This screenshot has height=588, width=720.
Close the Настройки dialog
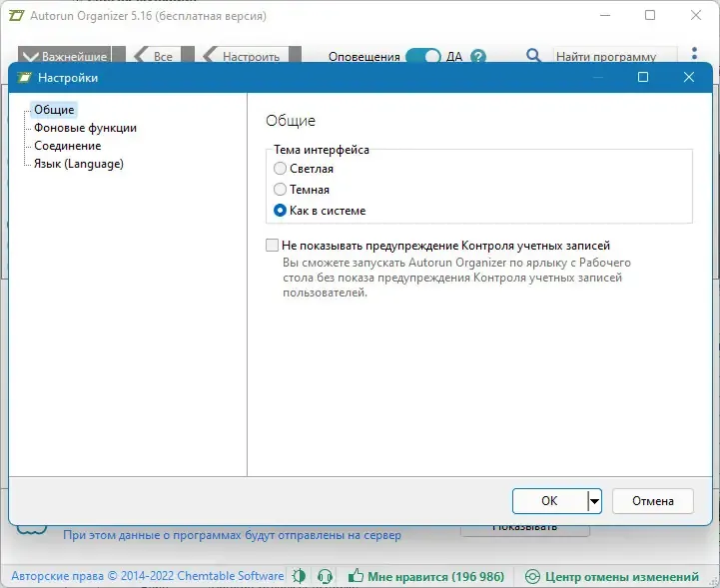click(689, 77)
